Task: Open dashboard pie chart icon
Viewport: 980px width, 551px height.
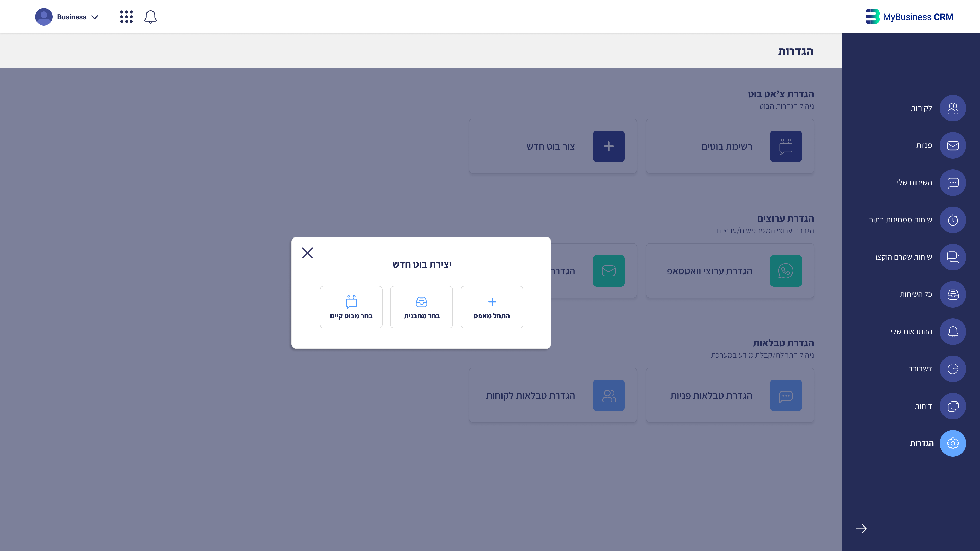Action: (953, 369)
